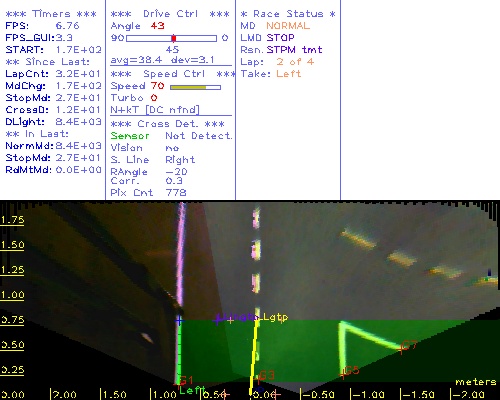The image size is (500, 400).
Task: Click the FPS value 6.76
Action: point(67,26)
